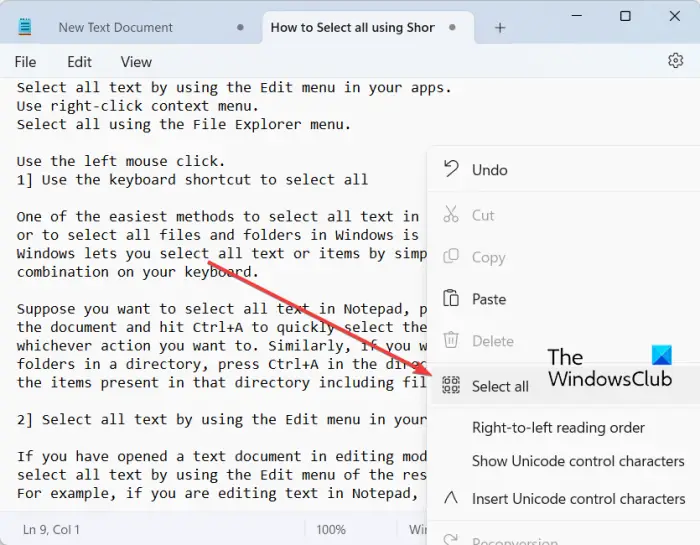Expand Insert Unicode control characters caret

451,498
